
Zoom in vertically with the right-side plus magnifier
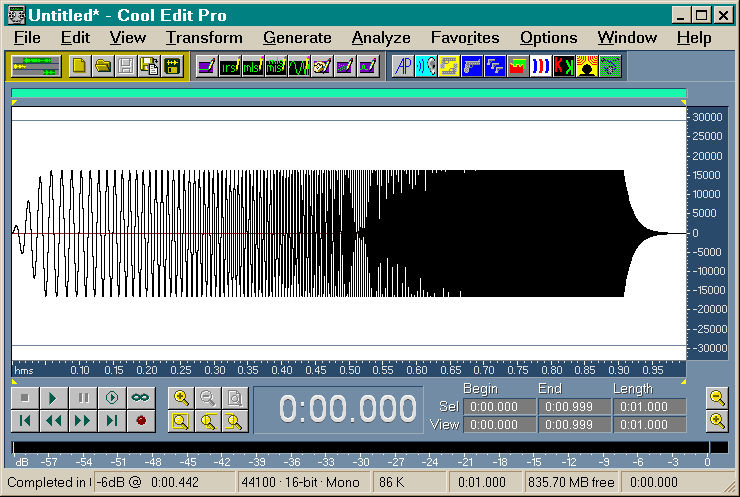tap(717, 421)
